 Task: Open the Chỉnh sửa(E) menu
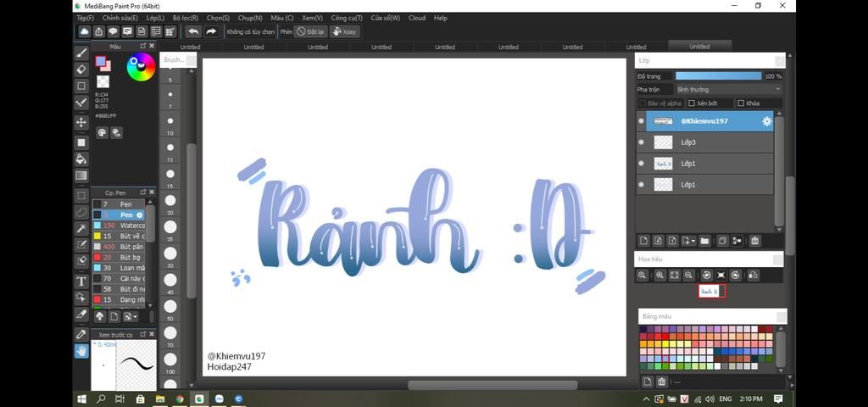coord(120,18)
